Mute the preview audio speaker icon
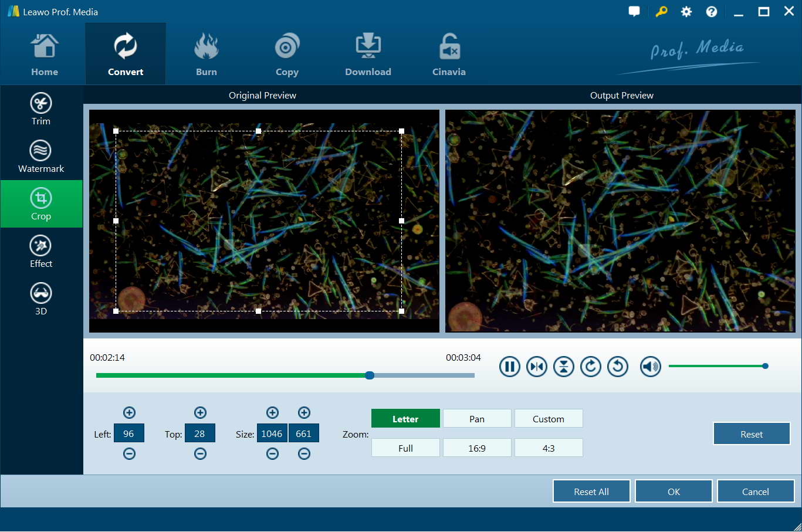The width and height of the screenshot is (802, 532). [x=651, y=367]
